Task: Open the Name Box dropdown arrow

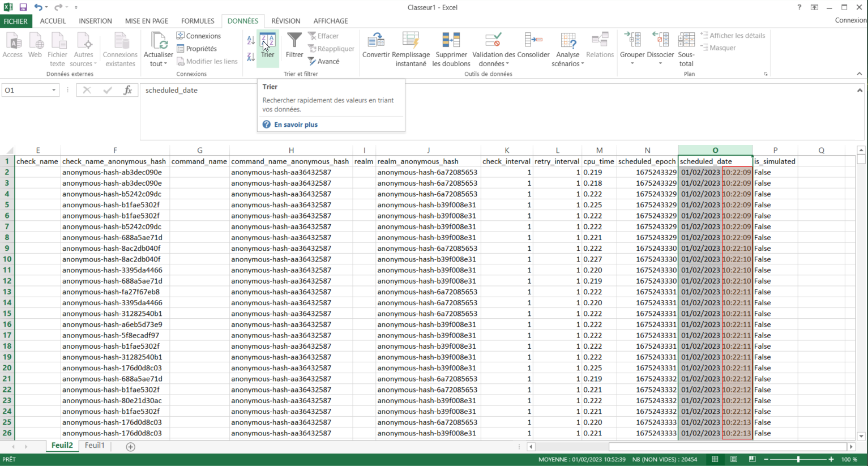Action: click(54, 90)
